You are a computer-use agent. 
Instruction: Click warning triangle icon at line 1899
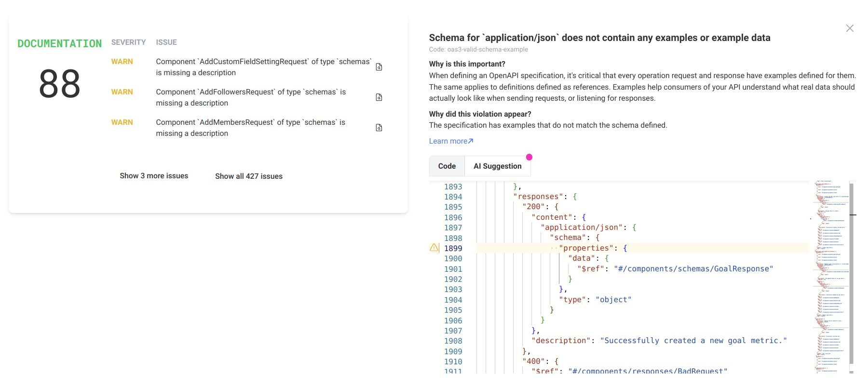point(434,248)
